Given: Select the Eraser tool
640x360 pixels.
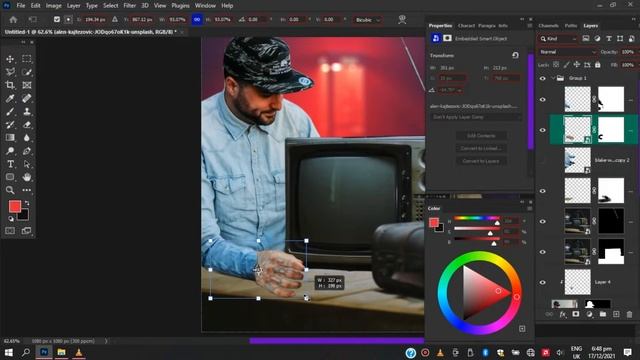Looking at the screenshot, I should pos(27,124).
